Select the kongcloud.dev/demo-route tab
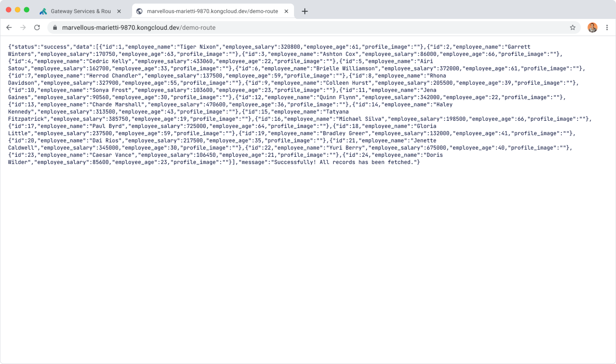616x364 pixels. point(212,11)
